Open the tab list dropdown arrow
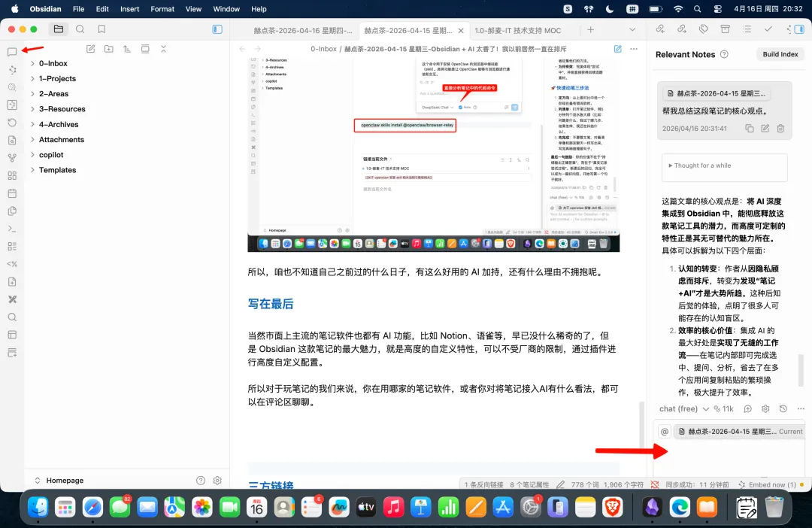The height and width of the screenshot is (528, 812). coord(632,29)
